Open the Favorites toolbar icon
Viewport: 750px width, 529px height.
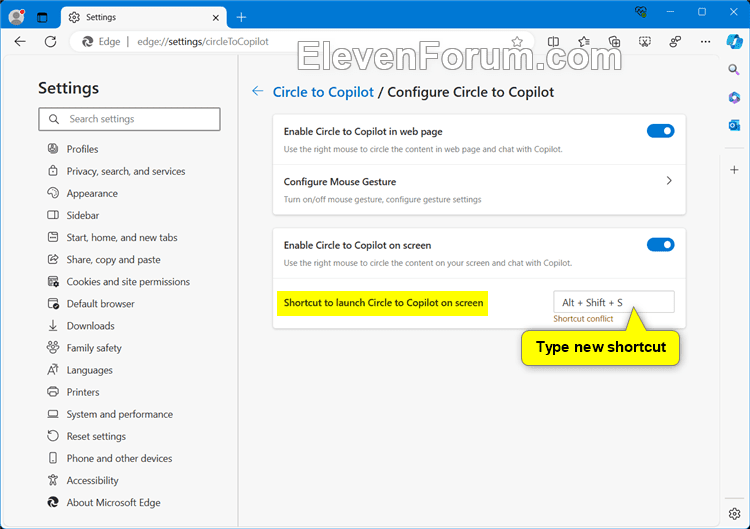click(x=584, y=42)
